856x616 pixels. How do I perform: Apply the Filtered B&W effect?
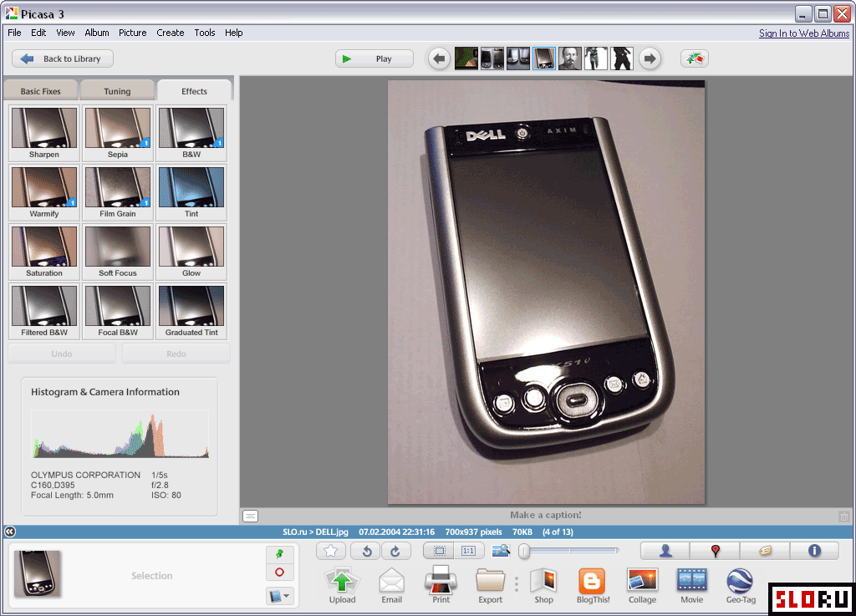pos(44,312)
